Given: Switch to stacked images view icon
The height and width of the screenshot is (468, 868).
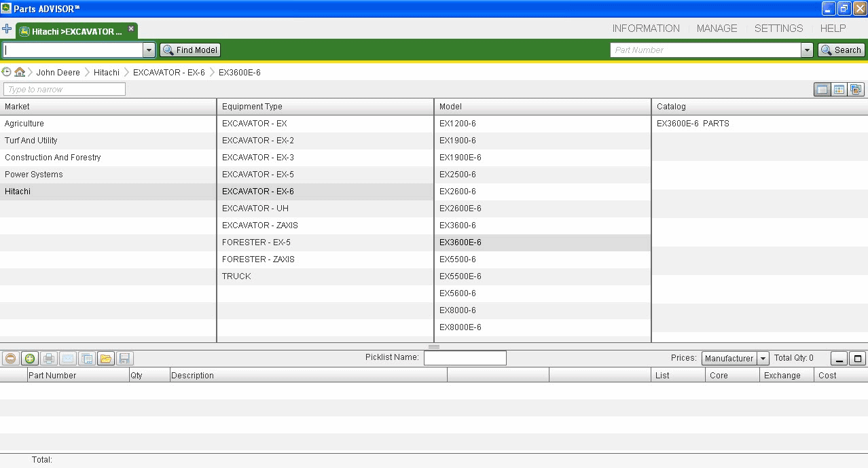Looking at the screenshot, I should [x=856, y=90].
